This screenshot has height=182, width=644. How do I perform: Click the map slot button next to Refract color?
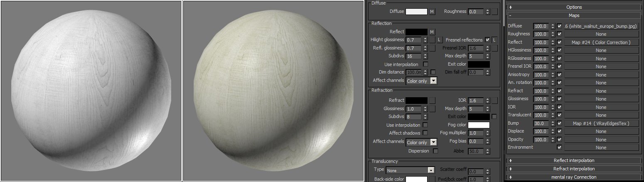(432, 100)
